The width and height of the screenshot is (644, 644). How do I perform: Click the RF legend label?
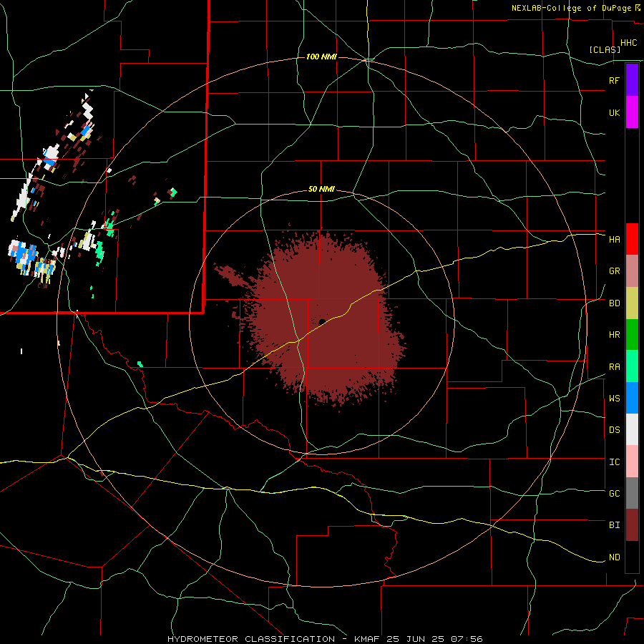[x=614, y=80]
